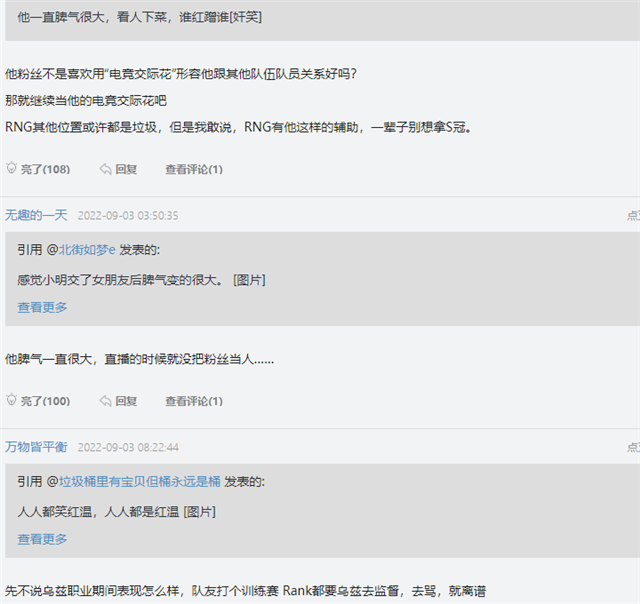View the [图片] in the 人人都笑红温 quote
Viewport: 640px width, 604px height.
click(x=200, y=511)
